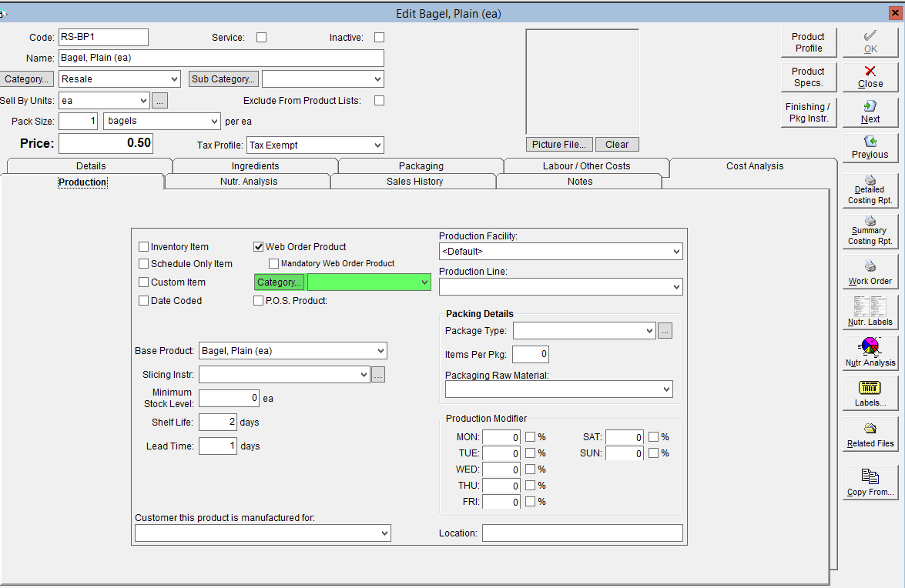Click the Sub Category... button
The height and width of the screenshot is (588, 905).
(x=223, y=79)
